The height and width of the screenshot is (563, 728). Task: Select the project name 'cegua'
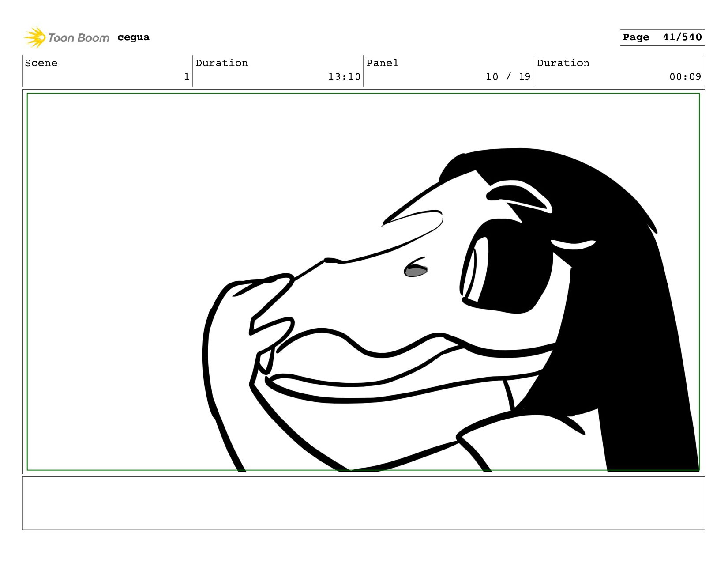pos(133,38)
